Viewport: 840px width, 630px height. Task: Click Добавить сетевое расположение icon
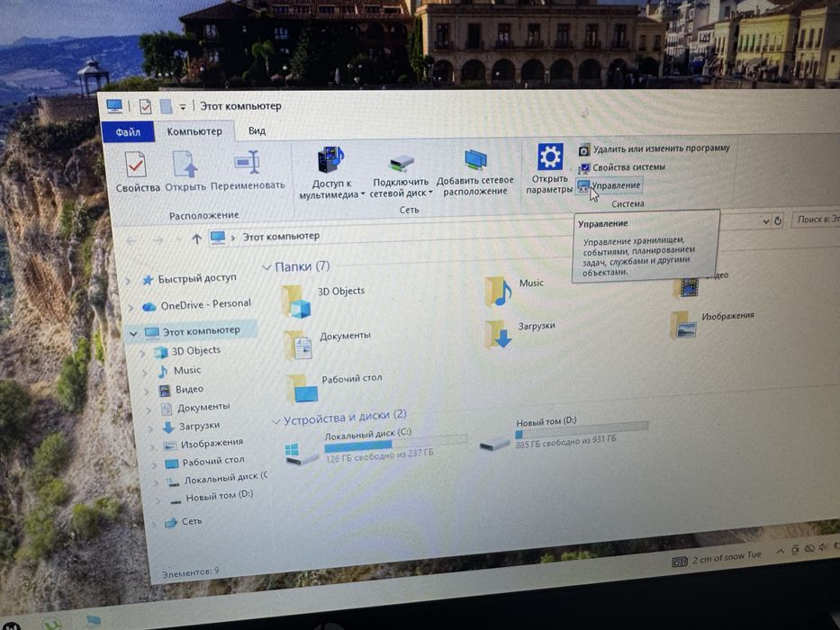coord(474,160)
